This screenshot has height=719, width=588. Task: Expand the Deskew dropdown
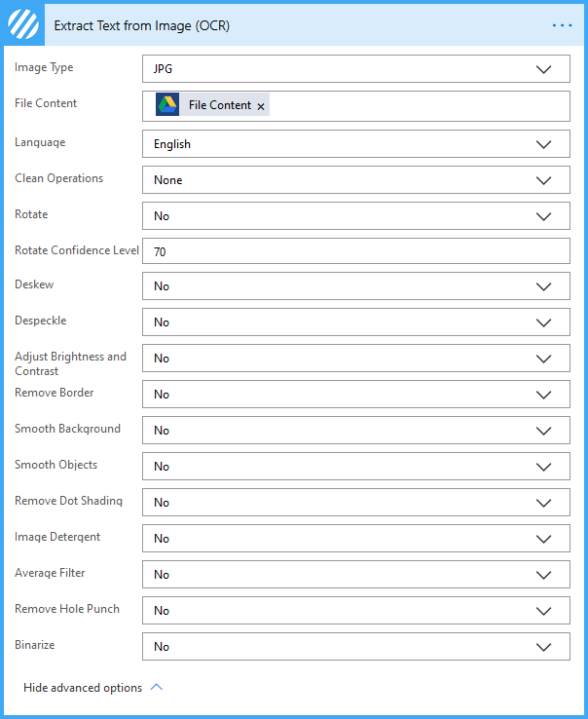356,286
